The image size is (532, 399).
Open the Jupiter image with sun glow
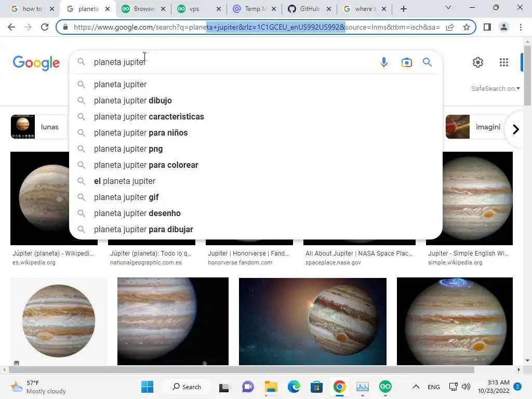tap(312, 321)
